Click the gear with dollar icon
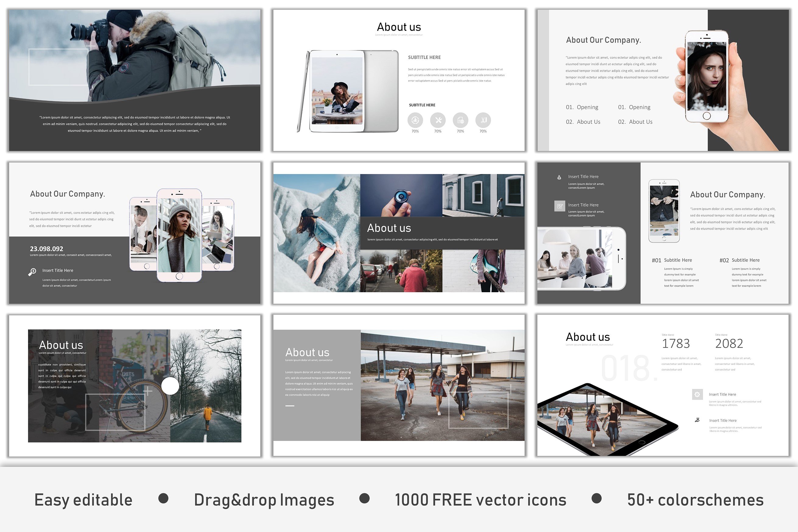The height and width of the screenshot is (532, 798). (x=697, y=394)
